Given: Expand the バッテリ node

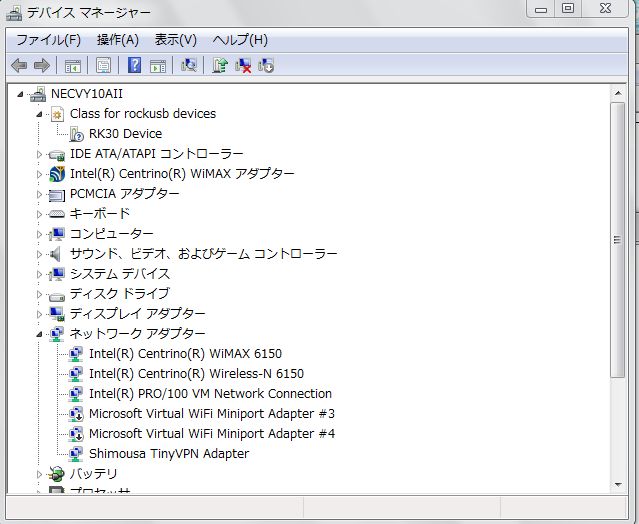Looking at the screenshot, I should coord(39,474).
